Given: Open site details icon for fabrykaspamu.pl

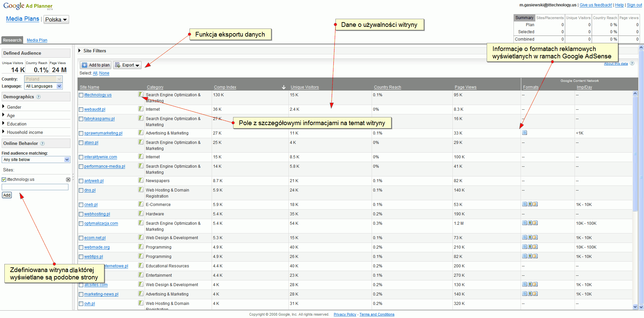Looking at the screenshot, I should 141,118.
